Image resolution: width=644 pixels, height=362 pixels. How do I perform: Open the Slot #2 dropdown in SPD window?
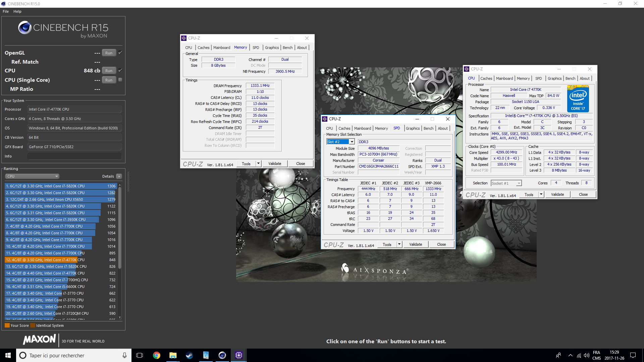click(352, 142)
